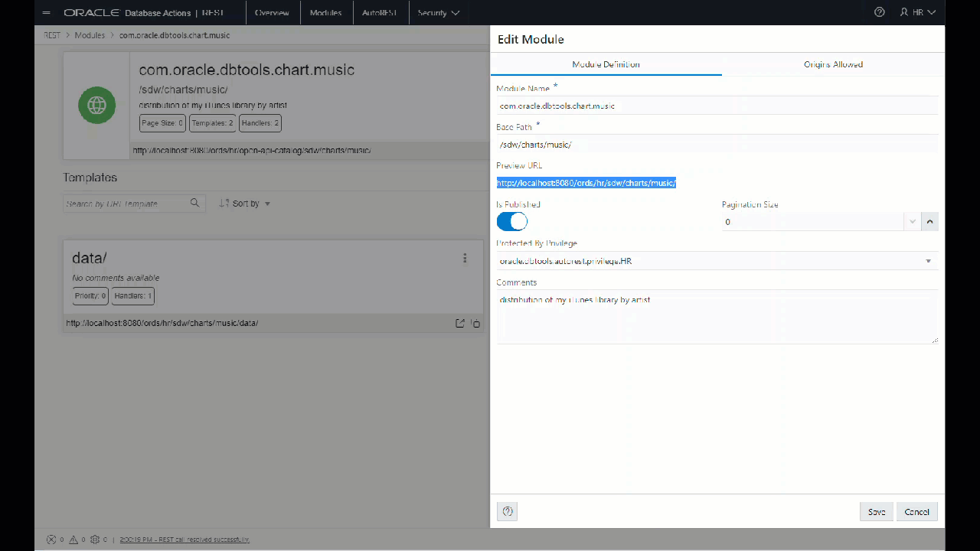Click the green globe module icon
The width and height of the screenshot is (980, 551).
coord(96,106)
